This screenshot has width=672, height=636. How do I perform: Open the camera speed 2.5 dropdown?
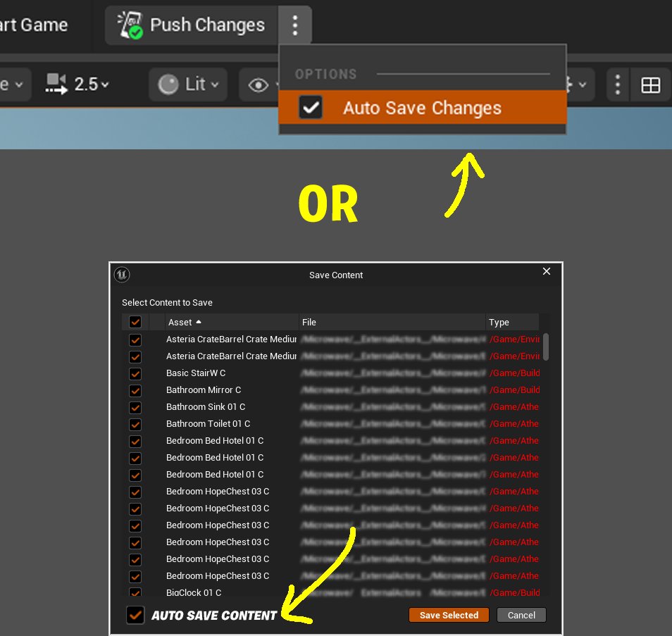click(x=92, y=84)
